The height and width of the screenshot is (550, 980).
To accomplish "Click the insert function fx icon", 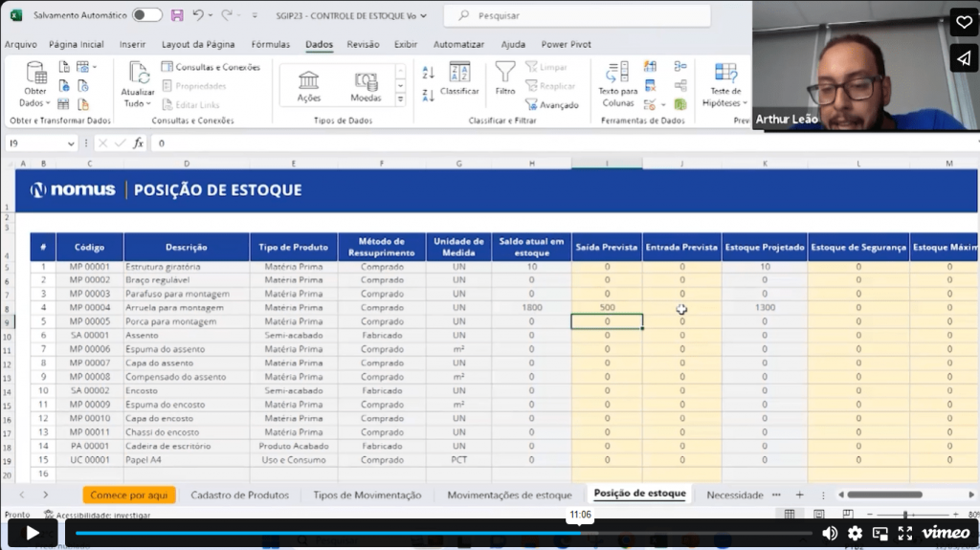I will pyautogui.click(x=138, y=143).
